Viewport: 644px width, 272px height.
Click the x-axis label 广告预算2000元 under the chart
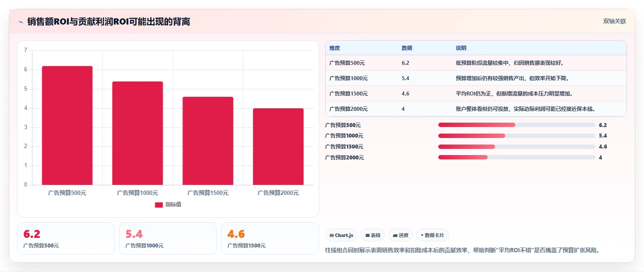click(x=278, y=193)
